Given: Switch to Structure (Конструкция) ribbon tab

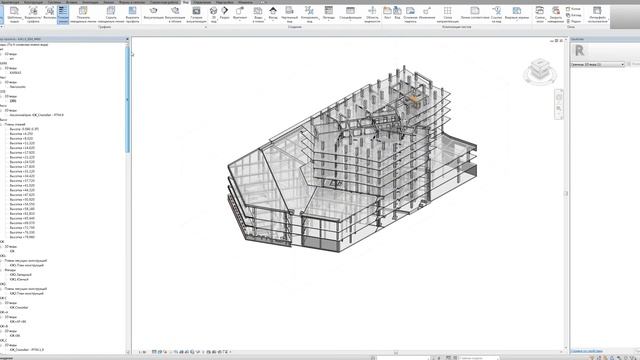Looking at the screenshot, I should point(33,2).
